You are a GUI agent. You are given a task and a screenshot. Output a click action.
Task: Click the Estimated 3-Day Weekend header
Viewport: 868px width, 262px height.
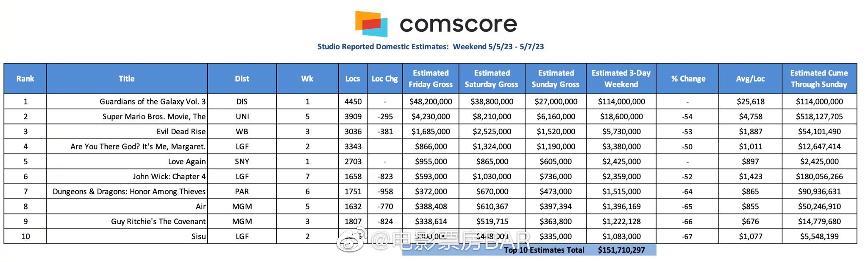point(621,79)
